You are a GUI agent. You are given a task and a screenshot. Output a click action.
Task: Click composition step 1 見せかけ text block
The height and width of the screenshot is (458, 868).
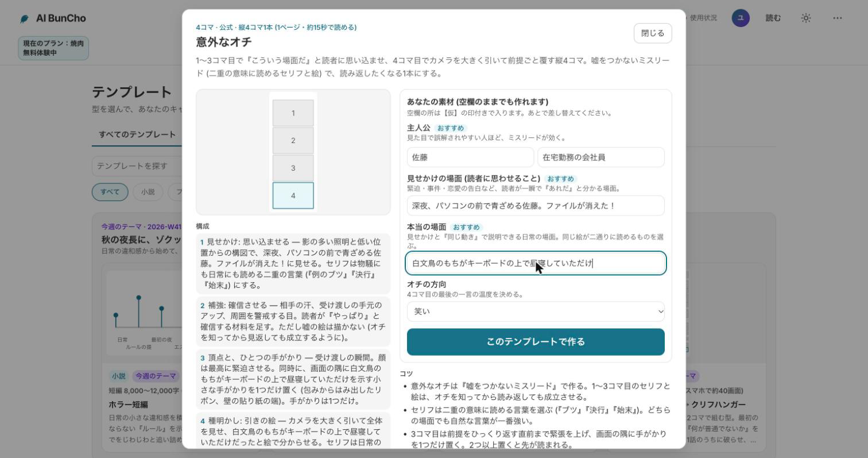point(293,264)
